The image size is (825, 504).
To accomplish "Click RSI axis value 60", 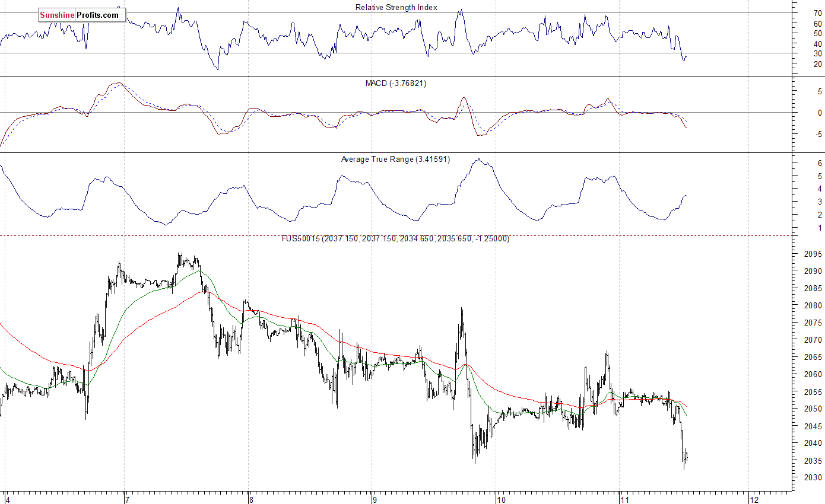I will (x=817, y=23).
